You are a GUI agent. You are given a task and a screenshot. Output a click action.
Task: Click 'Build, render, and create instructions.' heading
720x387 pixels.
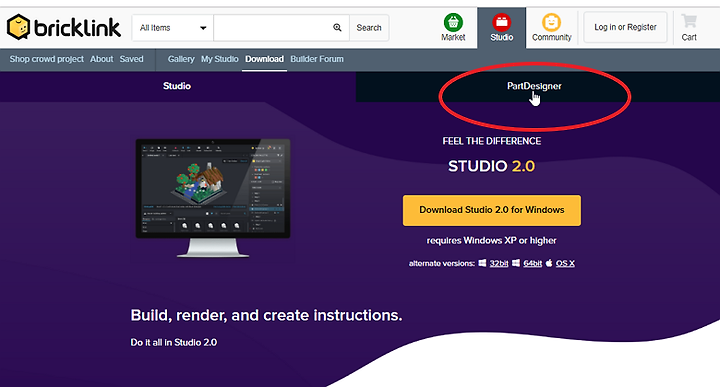[266, 315]
